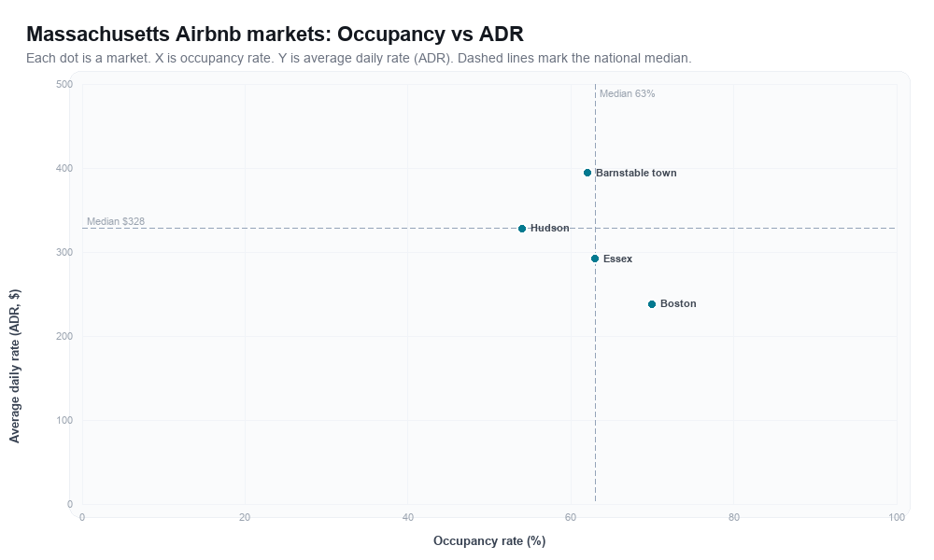Select the 'Hudson' label
934x560 pixels.
550,228
